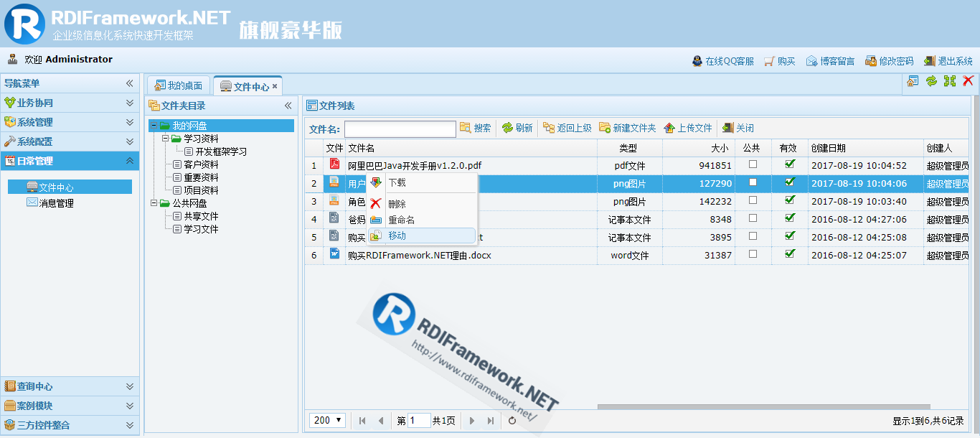This screenshot has width=980, height=438.
Task: Open the 博客留言 blog message link
Action: [831, 61]
